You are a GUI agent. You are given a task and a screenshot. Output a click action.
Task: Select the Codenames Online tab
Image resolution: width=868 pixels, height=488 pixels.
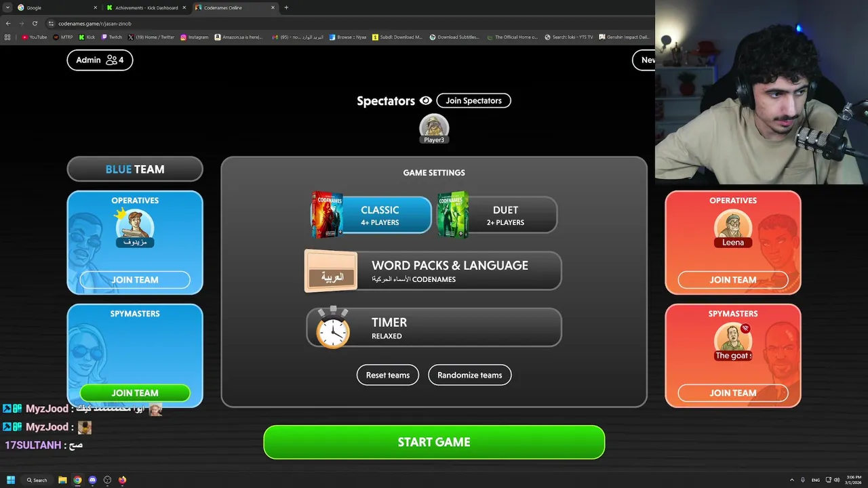234,7
